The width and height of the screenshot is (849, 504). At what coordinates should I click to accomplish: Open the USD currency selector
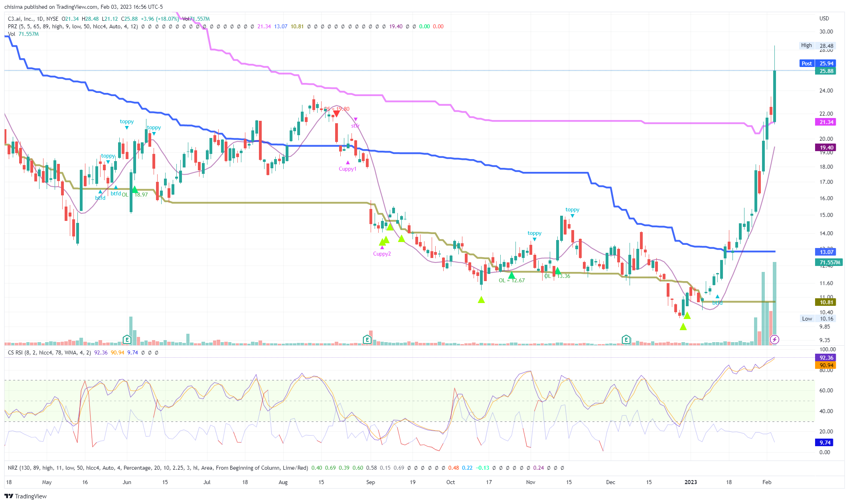824,18
